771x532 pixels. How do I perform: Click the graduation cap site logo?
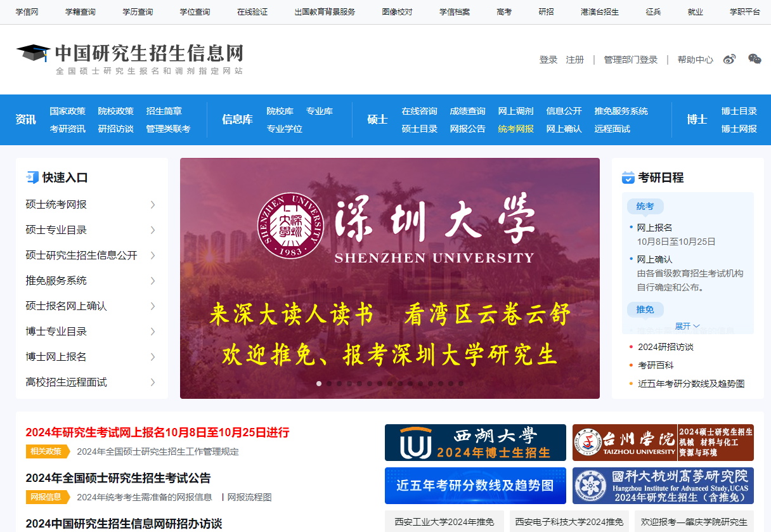click(33, 53)
